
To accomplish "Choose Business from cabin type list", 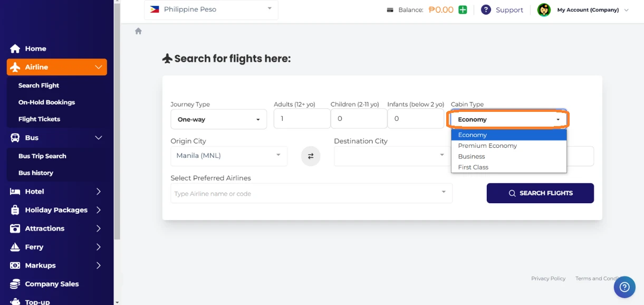I will tap(472, 156).
